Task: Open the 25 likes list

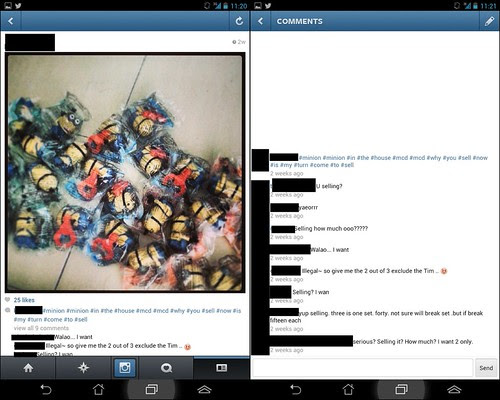Action: pyautogui.click(x=24, y=300)
